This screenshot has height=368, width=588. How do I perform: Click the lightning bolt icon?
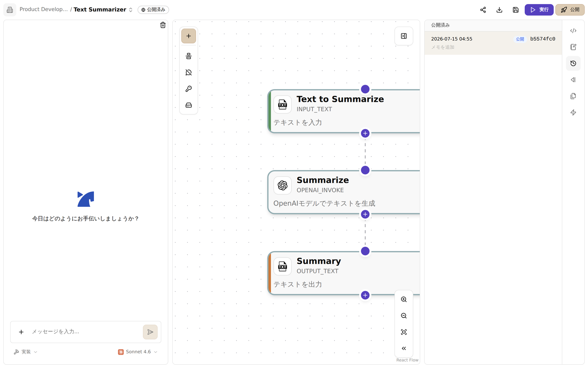[x=573, y=112]
